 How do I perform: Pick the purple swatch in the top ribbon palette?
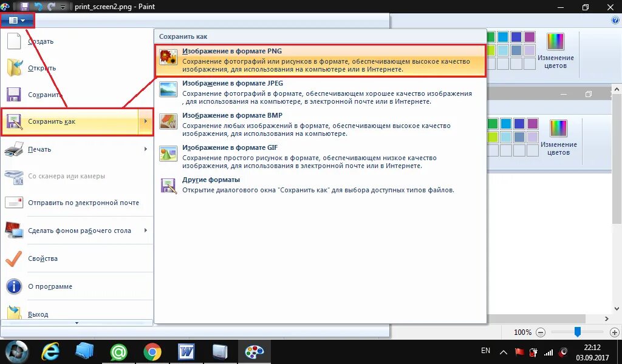(x=530, y=37)
